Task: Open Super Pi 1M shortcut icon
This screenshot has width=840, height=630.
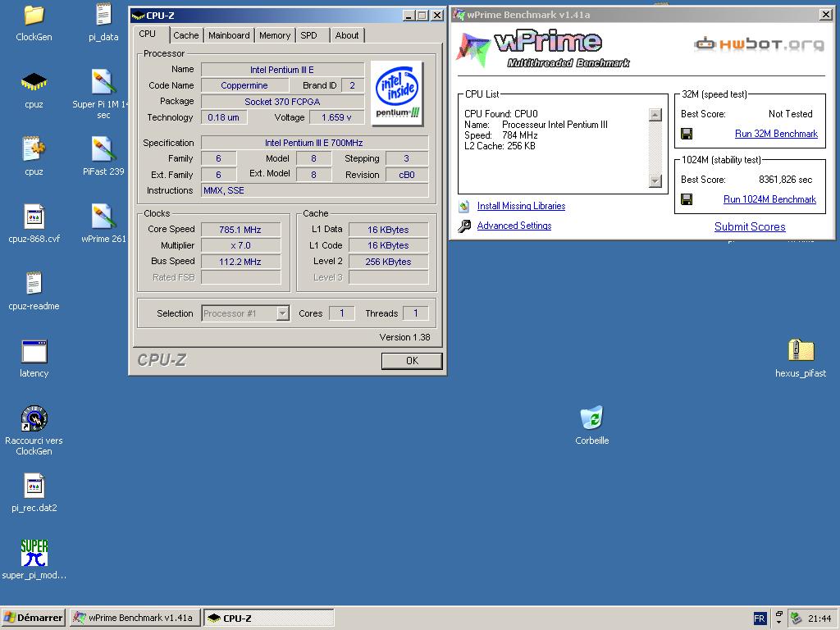Action: point(103,82)
